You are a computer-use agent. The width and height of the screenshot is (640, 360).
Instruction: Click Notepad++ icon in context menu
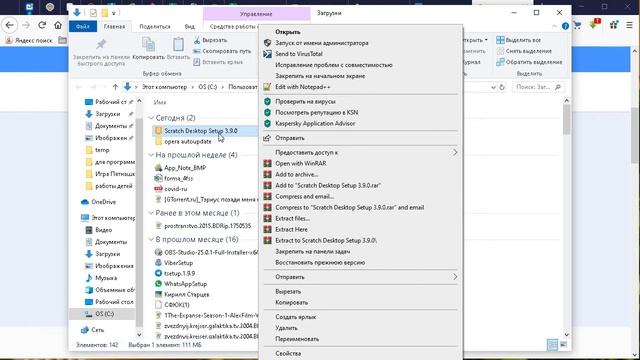tap(267, 87)
